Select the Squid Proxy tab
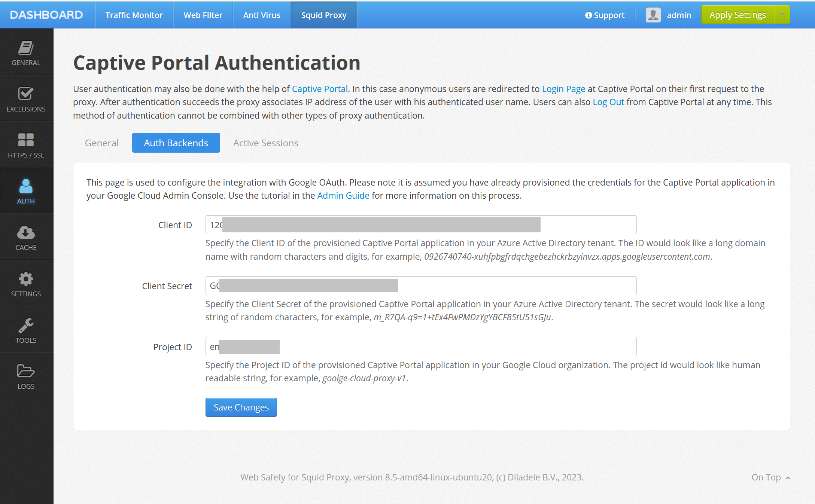The height and width of the screenshot is (504, 815). click(324, 15)
